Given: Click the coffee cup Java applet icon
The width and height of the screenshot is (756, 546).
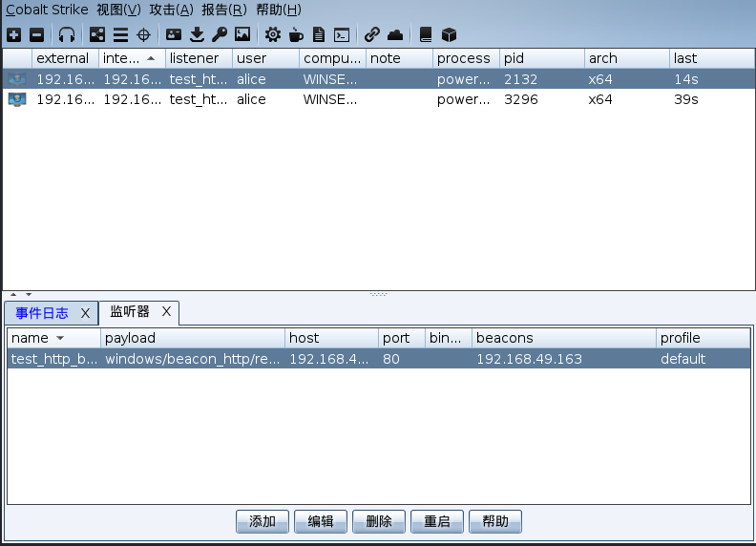Looking at the screenshot, I should pyautogui.click(x=296, y=34).
